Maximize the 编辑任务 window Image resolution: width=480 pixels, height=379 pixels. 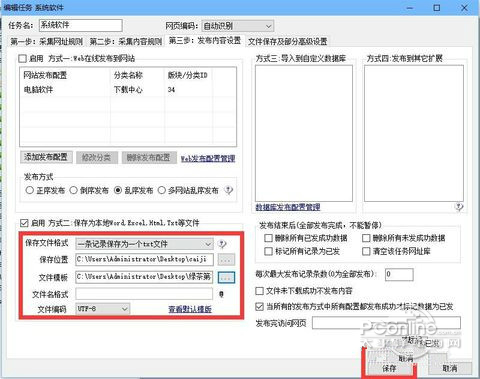437,8
